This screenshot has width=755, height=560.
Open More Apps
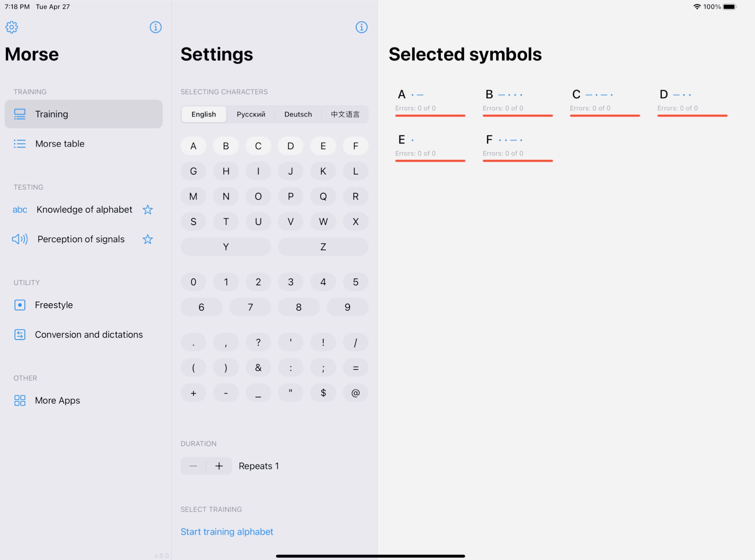click(x=57, y=400)
